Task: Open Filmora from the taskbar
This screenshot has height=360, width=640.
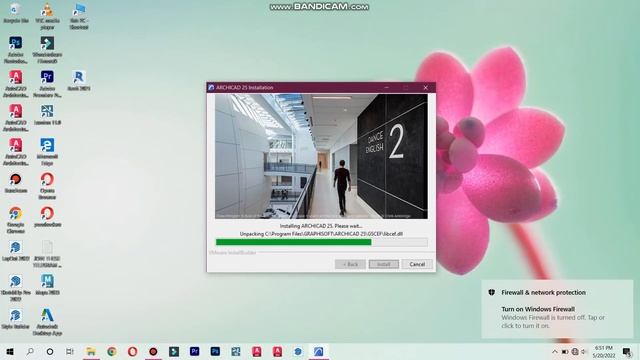Action: (174, 351)
